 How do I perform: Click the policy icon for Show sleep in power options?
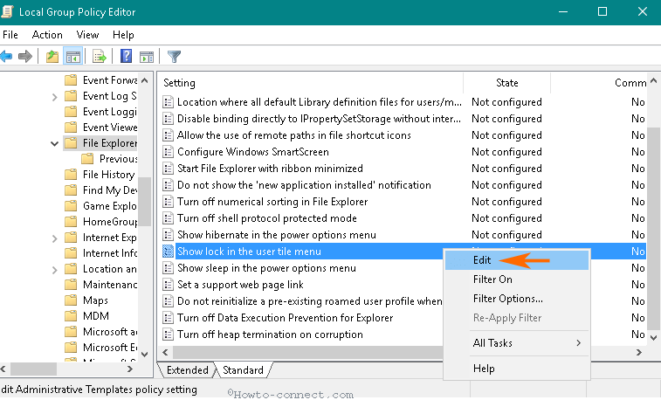click(x=168, y=268)
